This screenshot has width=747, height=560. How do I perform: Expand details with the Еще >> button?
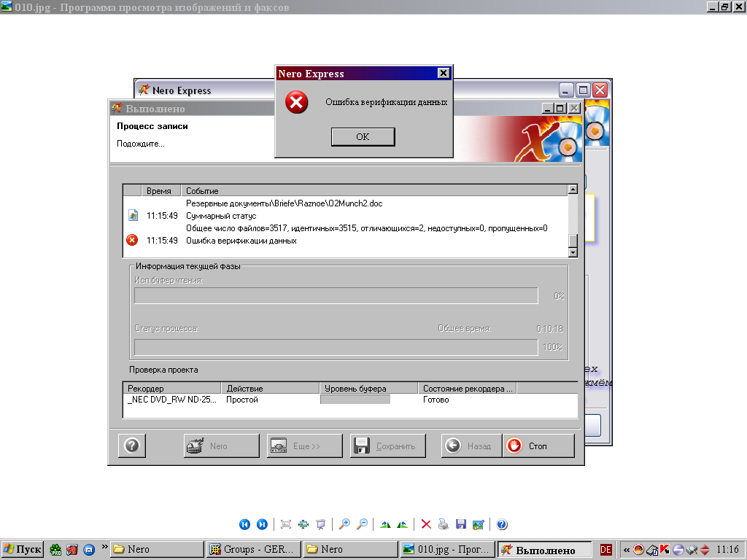point(304,446)
